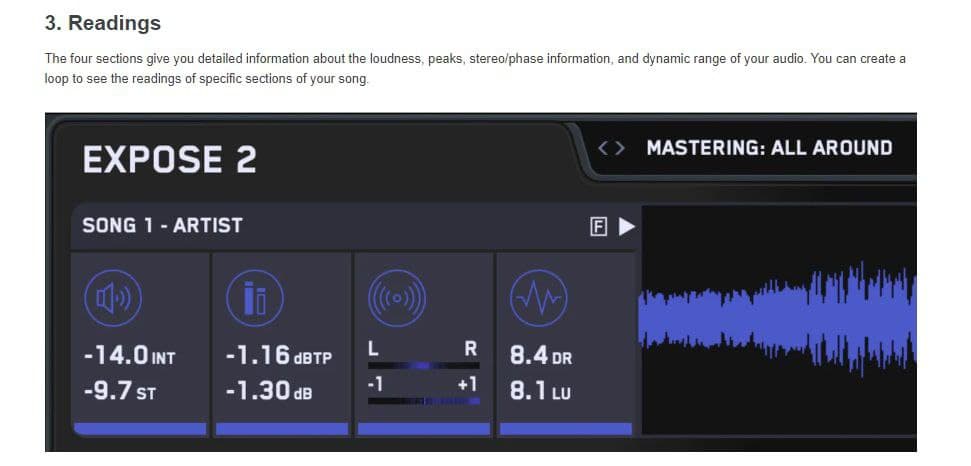Click the loudness speaker icon
The image size is (971, 466).
click(x=113, y=298)
